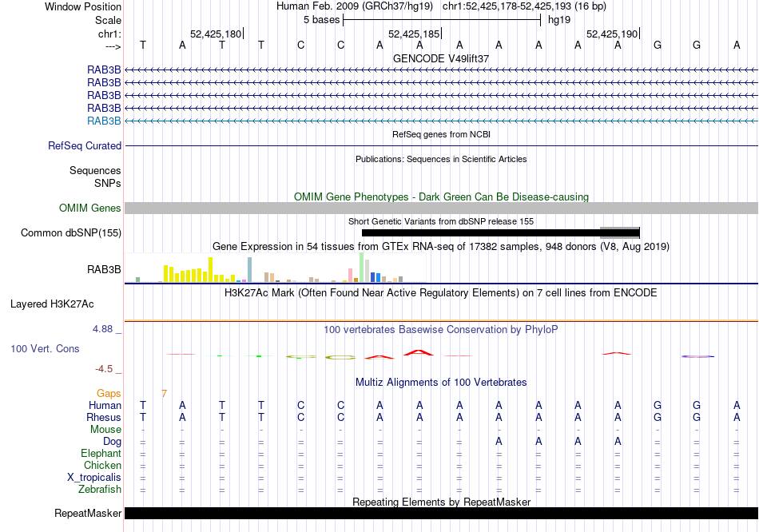Click the Chicken alignment row label
The width and height of the screenshot is (759, 532).
click(102, 465)
